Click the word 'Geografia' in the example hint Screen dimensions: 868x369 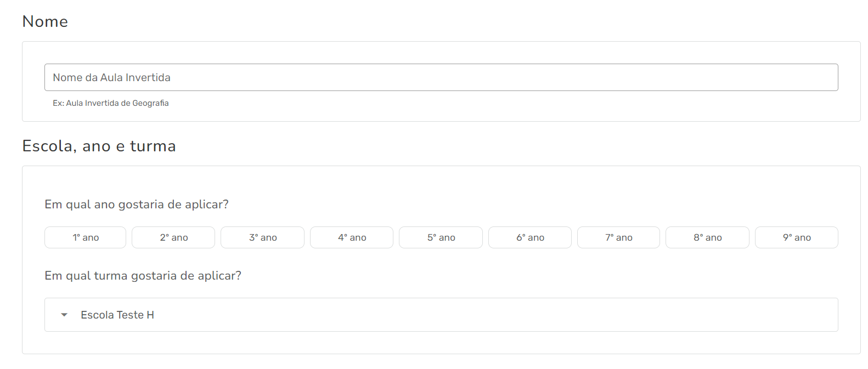(x=150, y=103)
